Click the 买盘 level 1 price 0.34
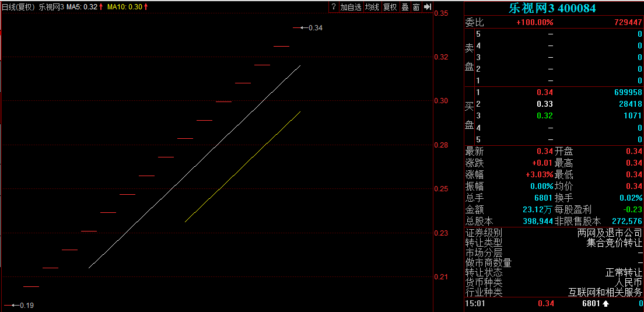The height and width of the screenshot is (312, 644). (548, 93)
